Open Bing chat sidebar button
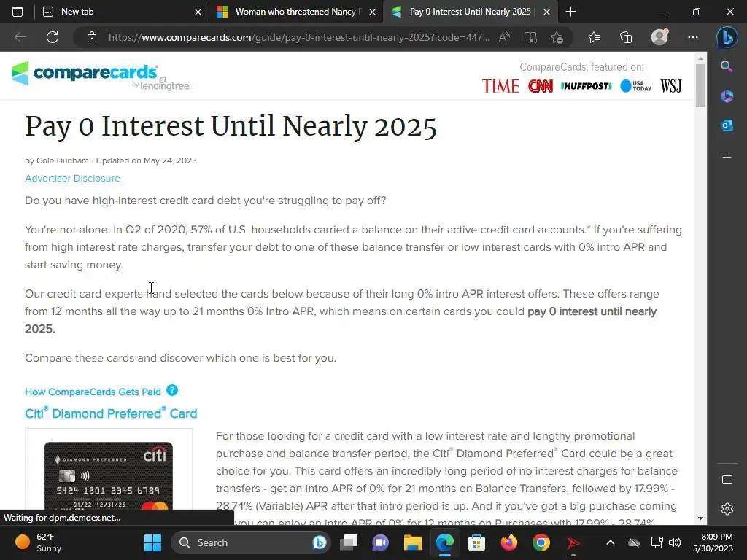 coord(727,37)
